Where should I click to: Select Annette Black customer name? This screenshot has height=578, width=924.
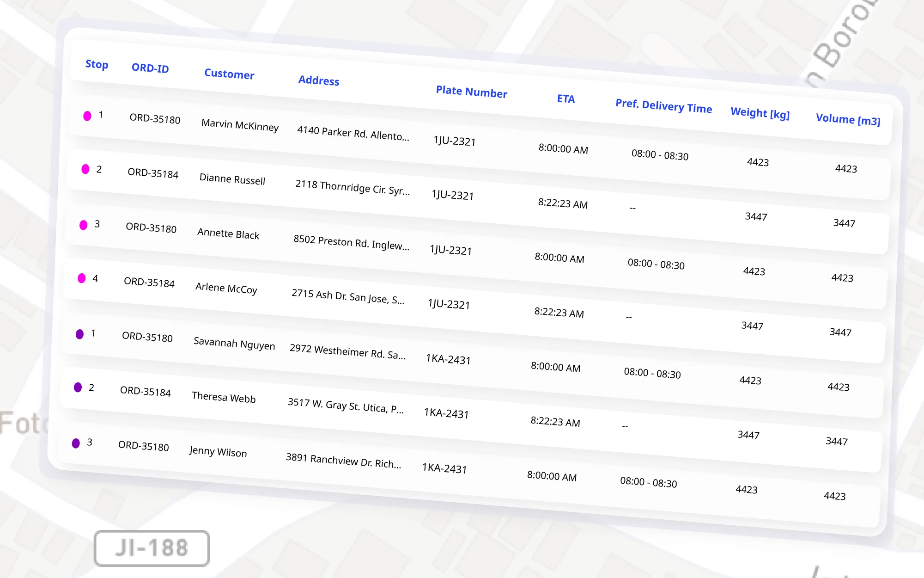(228, 234)
